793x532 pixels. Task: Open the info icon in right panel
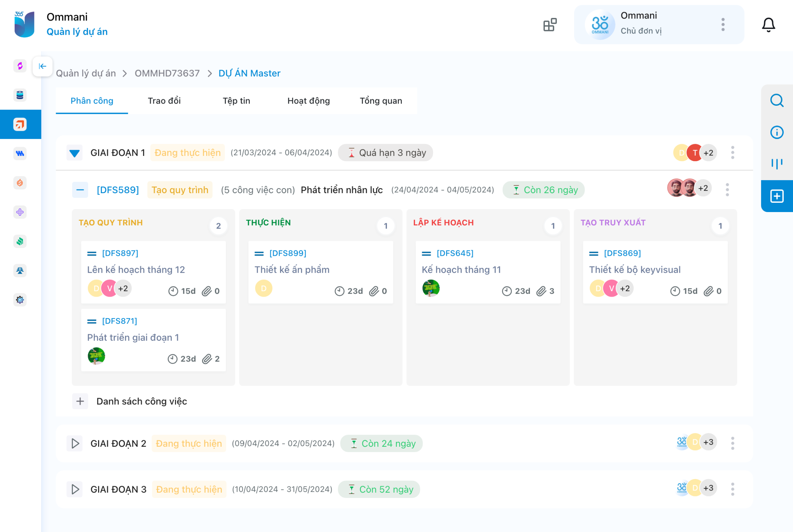click(x=777, y=132)
